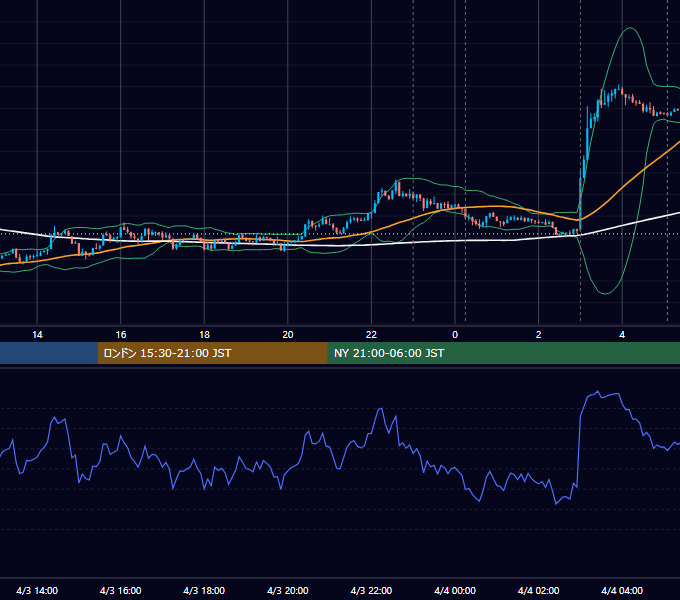
Task: Click the upper Bollinger band peak after 4:00
Action: click(630, 28)
